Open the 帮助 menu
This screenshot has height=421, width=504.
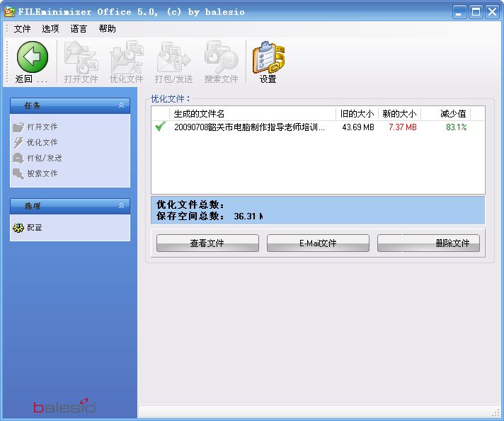click(108, 29)
